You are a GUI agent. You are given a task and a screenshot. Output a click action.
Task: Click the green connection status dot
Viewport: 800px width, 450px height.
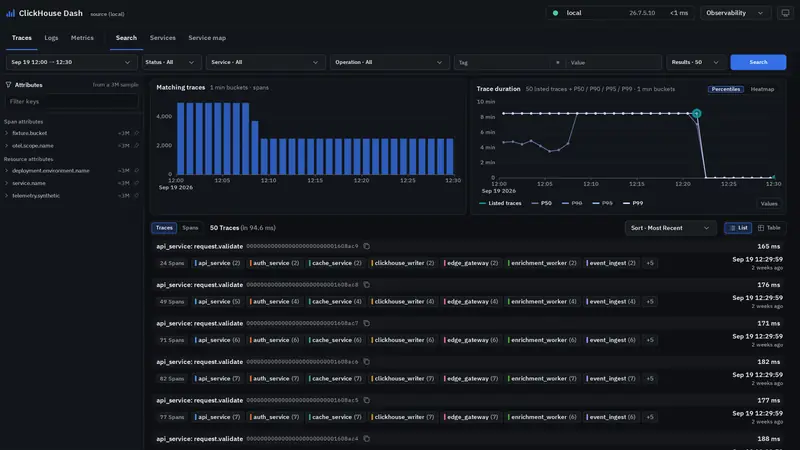(x=555, y=13)
